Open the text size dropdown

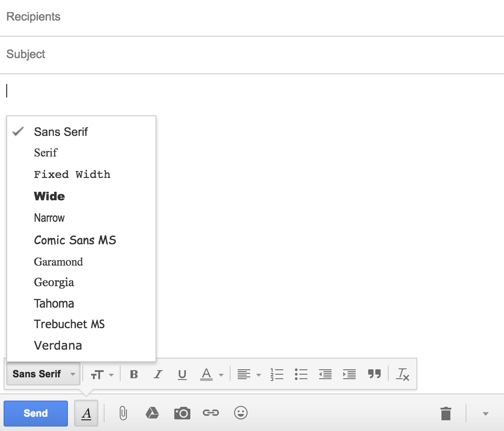[x=102, y=374]
